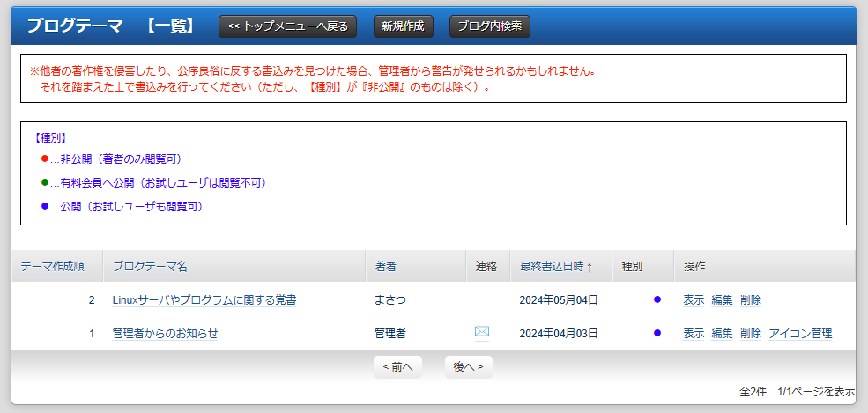
Task: Open the Linuxサーバやプログラムに関する覚書 theme
Action: (204, 299)
